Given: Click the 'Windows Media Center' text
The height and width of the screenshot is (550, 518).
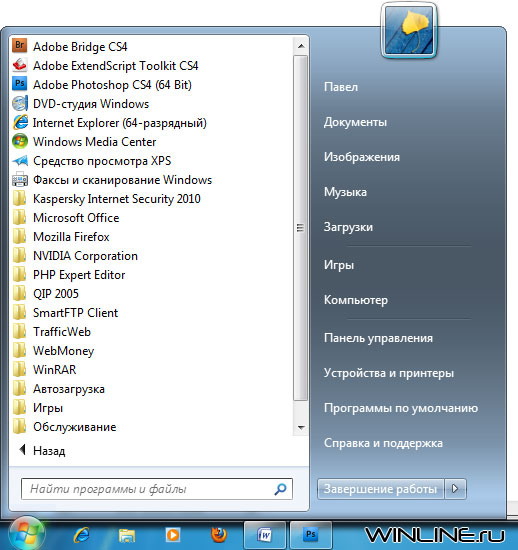Looking at the screenshot, I should (94, 142).
